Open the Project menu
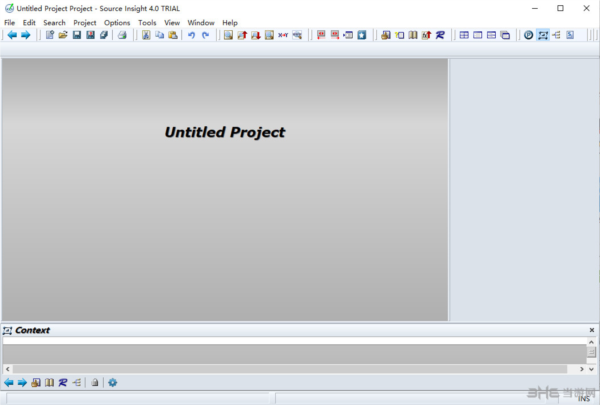This screenshot has height=405, width=600. coord(85,23)
